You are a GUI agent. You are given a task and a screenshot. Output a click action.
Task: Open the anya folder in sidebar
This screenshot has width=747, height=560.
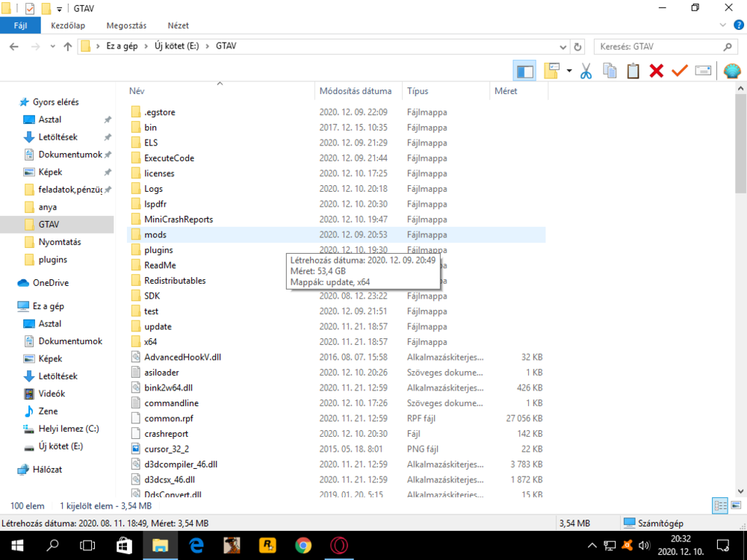tap(47, 207)
